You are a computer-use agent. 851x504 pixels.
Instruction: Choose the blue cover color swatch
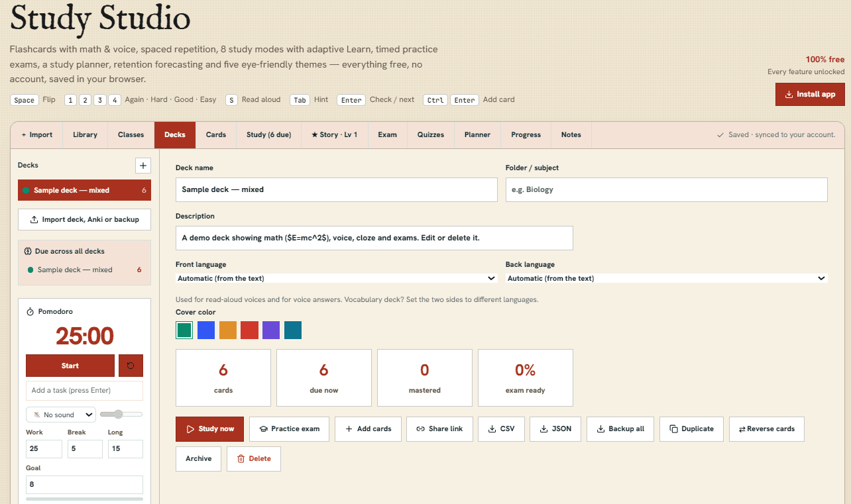pyautogui.click(x=206, y=330)
